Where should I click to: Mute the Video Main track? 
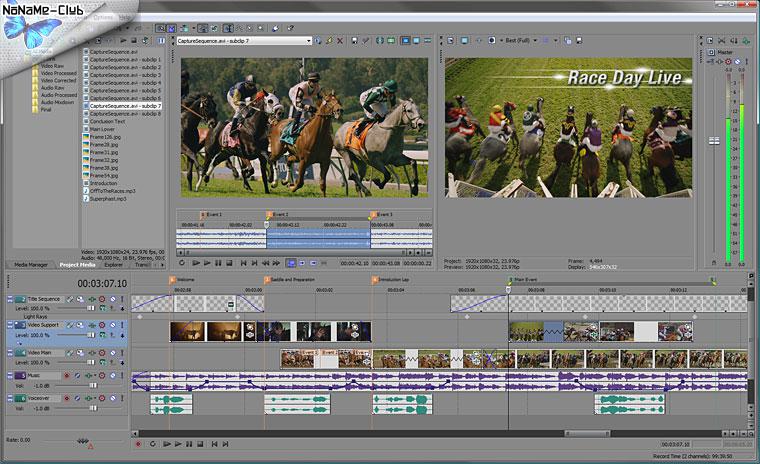coord(102,353)
